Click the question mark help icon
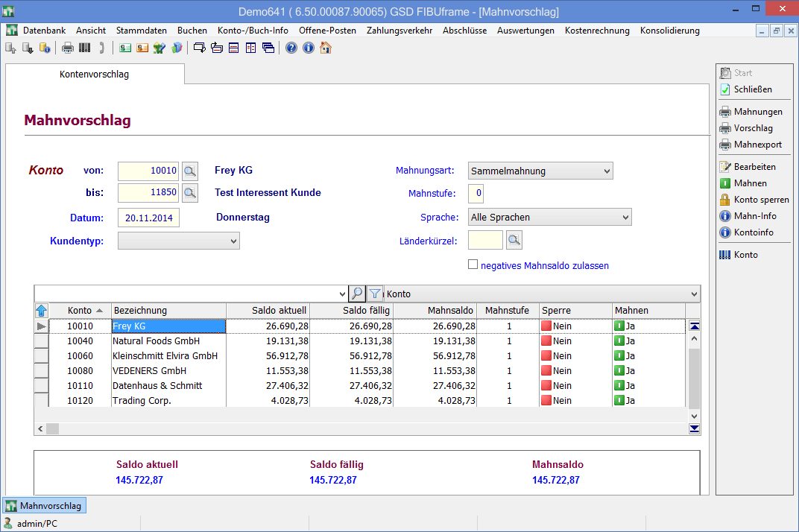This screenshot has width=799, height=532. click(291, 48)
